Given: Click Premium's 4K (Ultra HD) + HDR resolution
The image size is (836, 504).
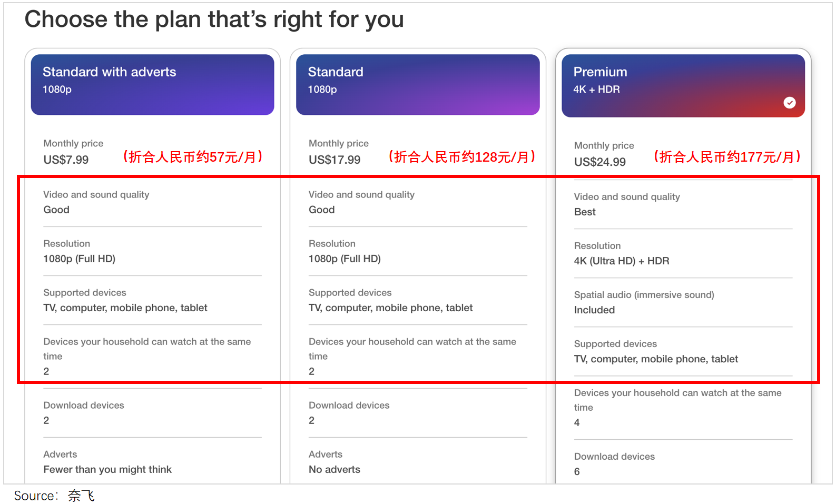Looking at the screenshot, I should tap(622, 261).
